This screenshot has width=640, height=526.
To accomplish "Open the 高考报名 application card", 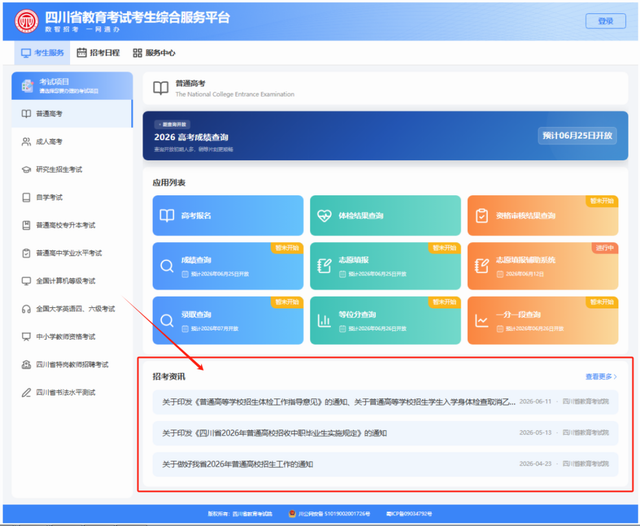I will (228, 215).
